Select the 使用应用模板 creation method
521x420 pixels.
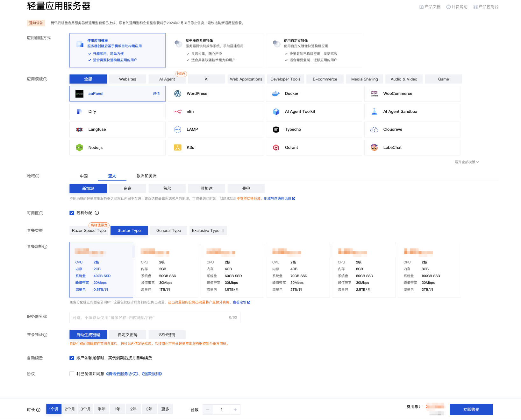[x=118, y=50]
